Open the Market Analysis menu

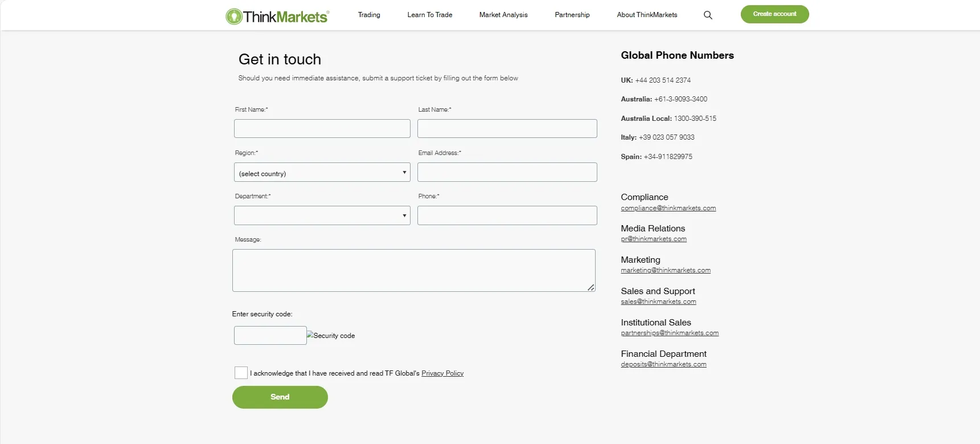coord(503,15)
